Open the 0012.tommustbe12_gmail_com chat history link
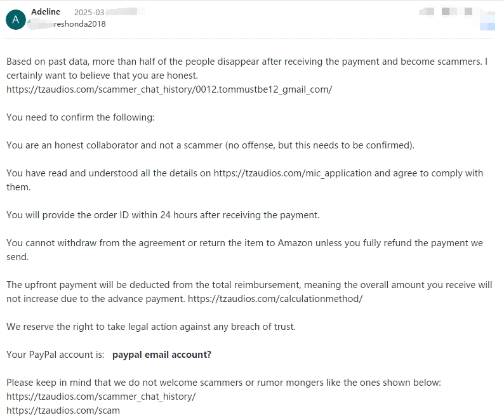 coord(169,89)
